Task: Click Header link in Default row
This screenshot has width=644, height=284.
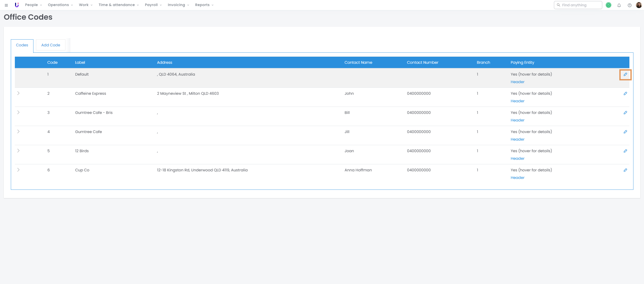Action: pyautogui.click(x=517, y=82)
